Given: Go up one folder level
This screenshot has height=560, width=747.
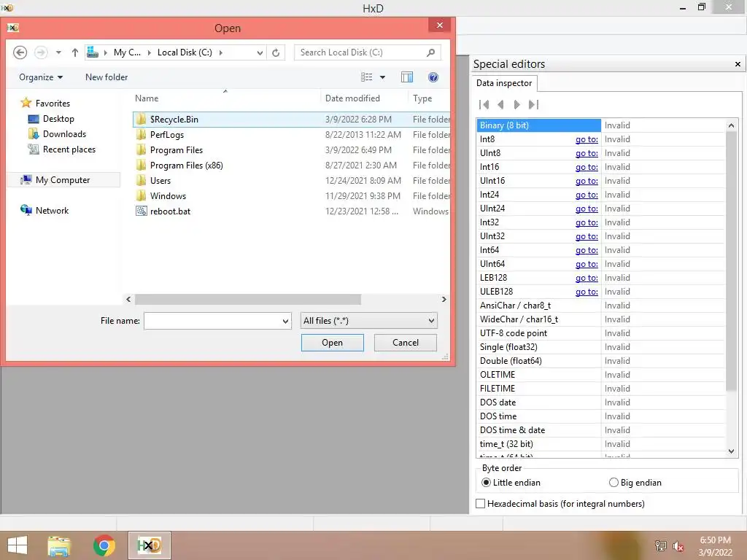Looking at the screenshot, I should click(75, 52).
